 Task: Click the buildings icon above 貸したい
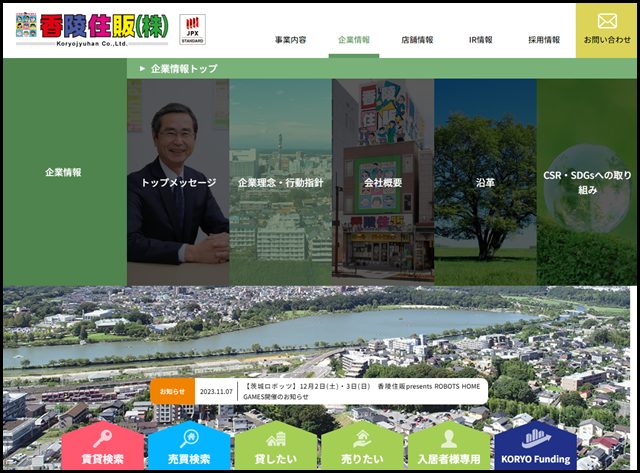tap(276, 440)
